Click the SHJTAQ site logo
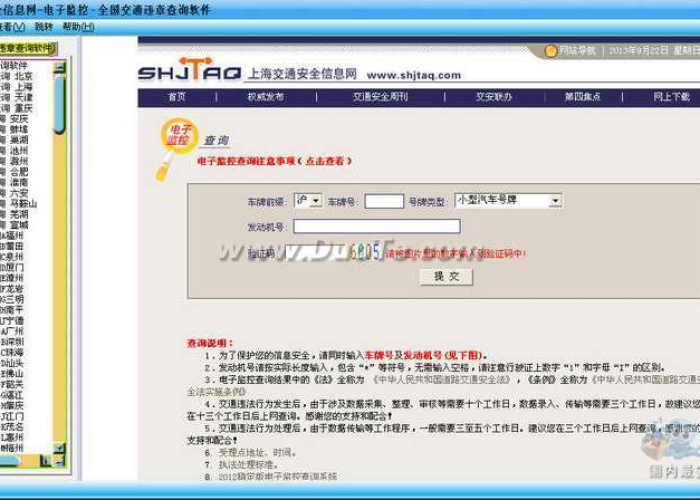The height and width of the screenshot is (500, 700). (x=190, y=70)
